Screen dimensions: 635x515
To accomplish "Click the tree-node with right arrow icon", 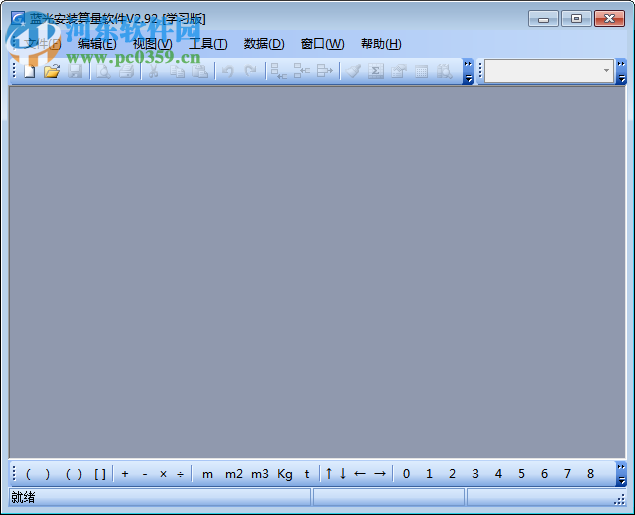I will 325,71.
